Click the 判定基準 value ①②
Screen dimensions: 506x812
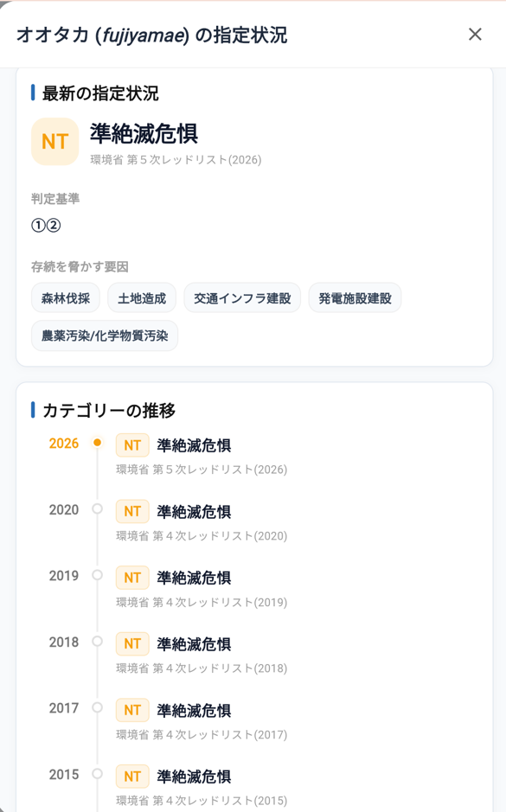pos(46,226)
